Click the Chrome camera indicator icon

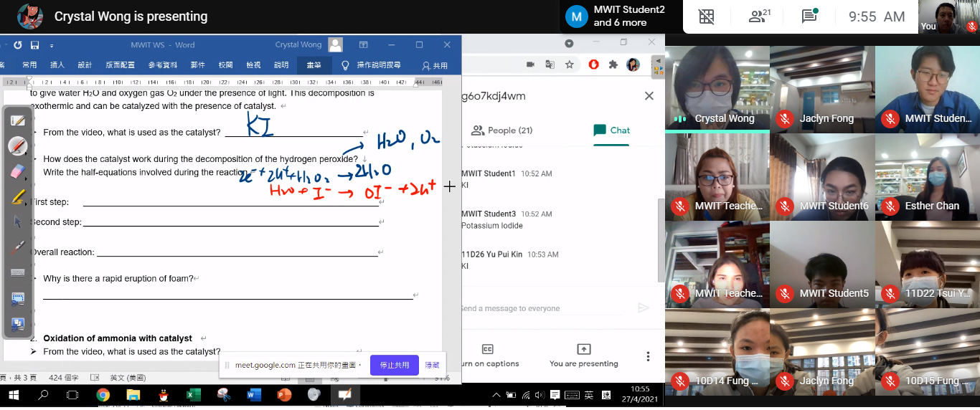point(530,65)
